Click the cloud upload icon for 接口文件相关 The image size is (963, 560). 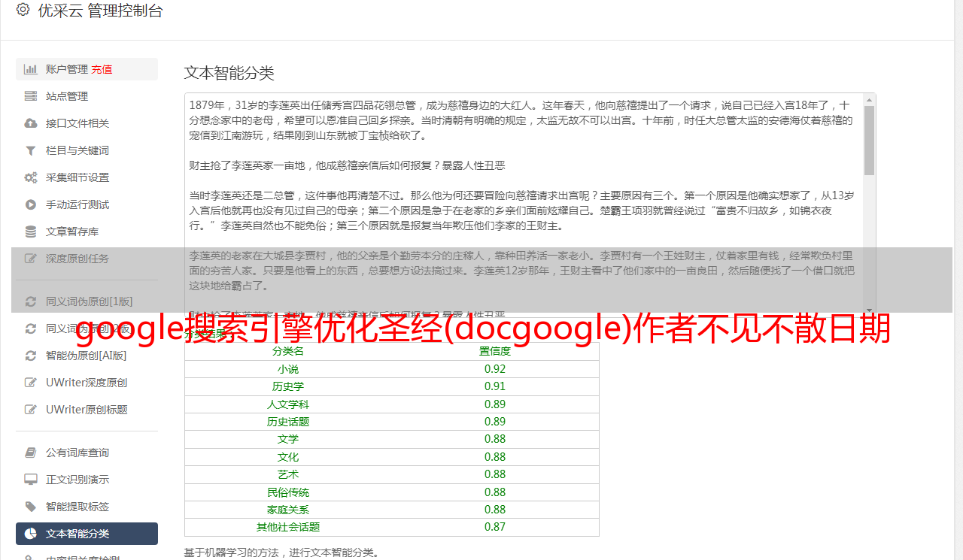coord(31,123)
